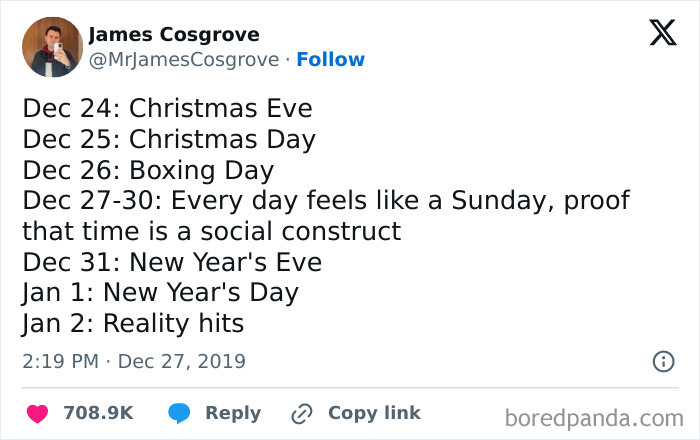Click the chain link icon
Screen dimensions: 700x440
point(301,413)
